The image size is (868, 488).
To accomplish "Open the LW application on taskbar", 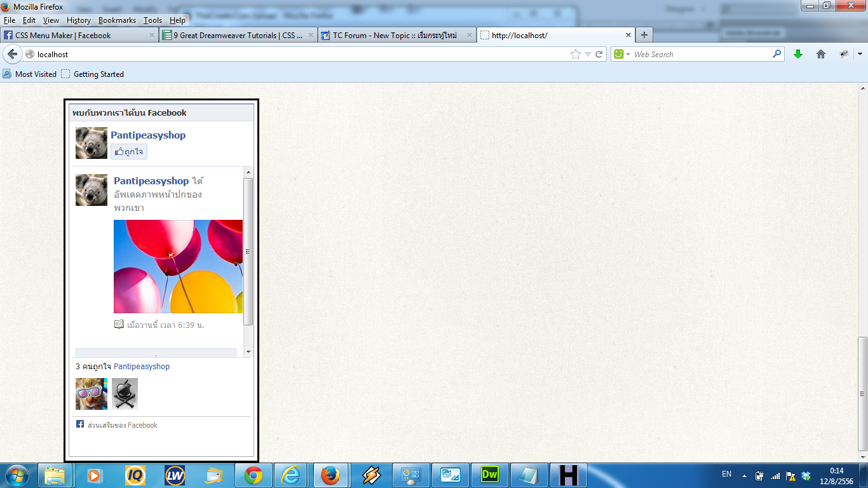I will point(174,475).
